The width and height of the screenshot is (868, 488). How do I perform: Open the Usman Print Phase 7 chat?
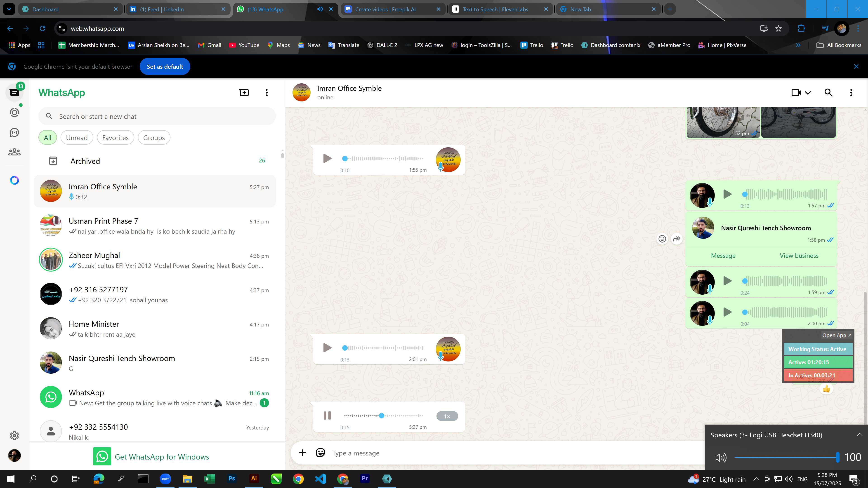pyautogui.click(x=155, y=226)
